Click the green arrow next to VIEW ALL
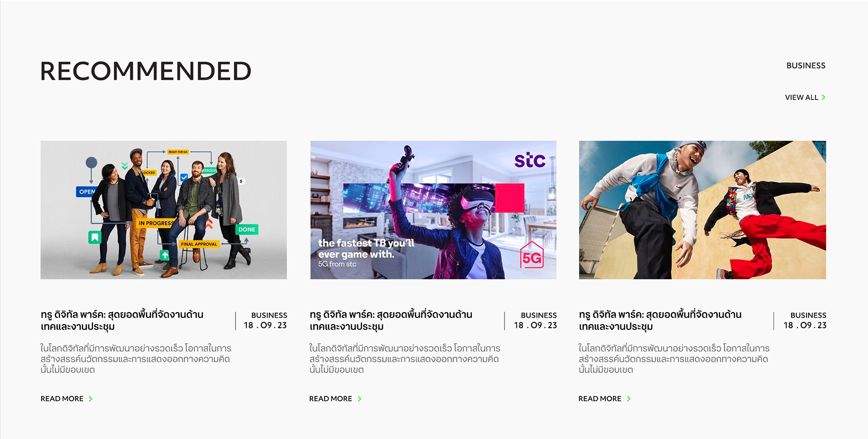The image size is (868, 439). [823, 97]
